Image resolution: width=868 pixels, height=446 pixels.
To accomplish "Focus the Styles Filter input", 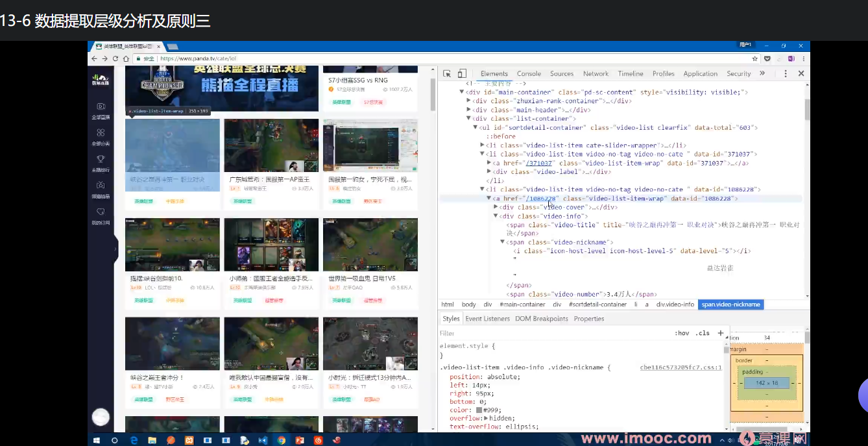I will (555, 333).
